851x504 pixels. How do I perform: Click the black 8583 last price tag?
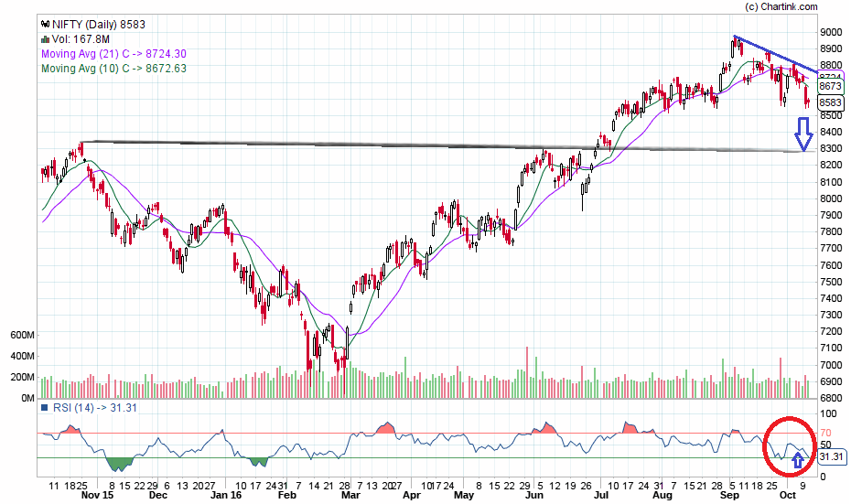(830, 102)
